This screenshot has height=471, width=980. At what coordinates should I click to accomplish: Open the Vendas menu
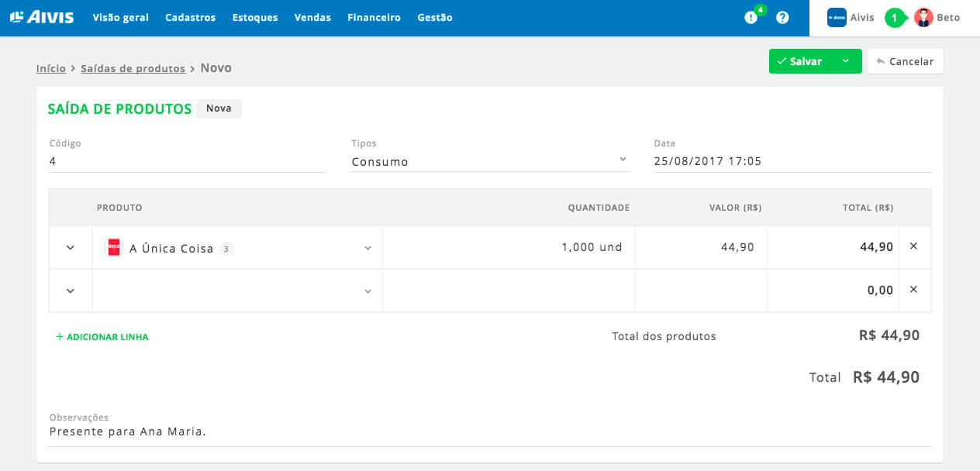pos(312,17)
